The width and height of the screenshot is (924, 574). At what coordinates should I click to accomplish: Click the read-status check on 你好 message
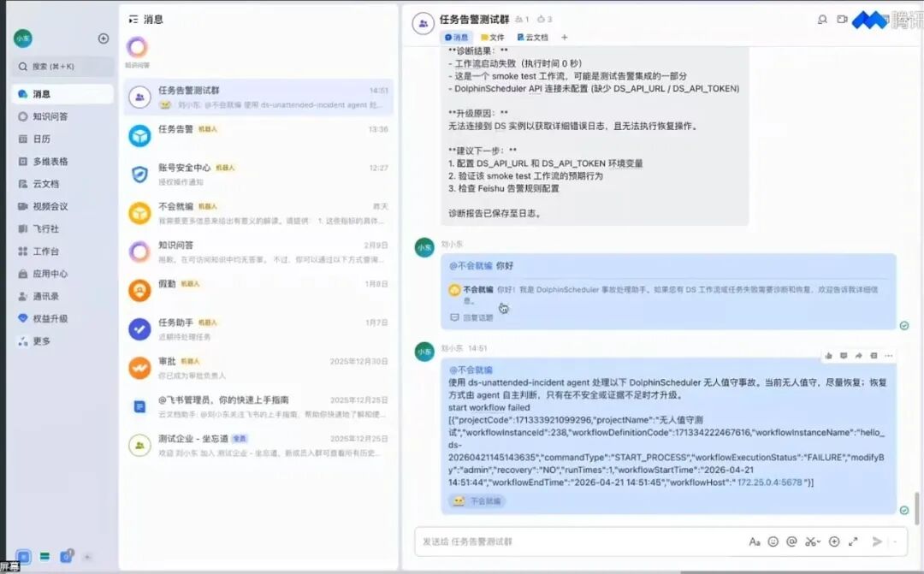pos(904,326)
